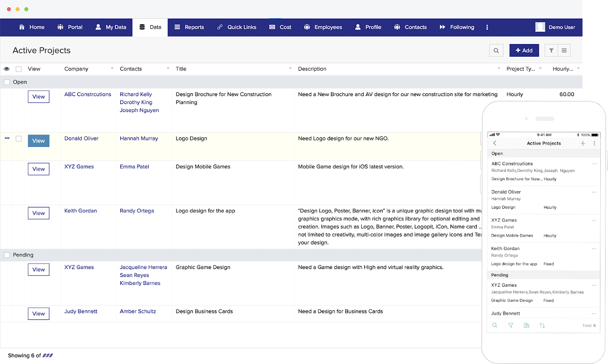Open the filter funnel icon
Image resolution: width=608 pixels, height=364 pixels.
pyautogui.click(x=551, y=51)
